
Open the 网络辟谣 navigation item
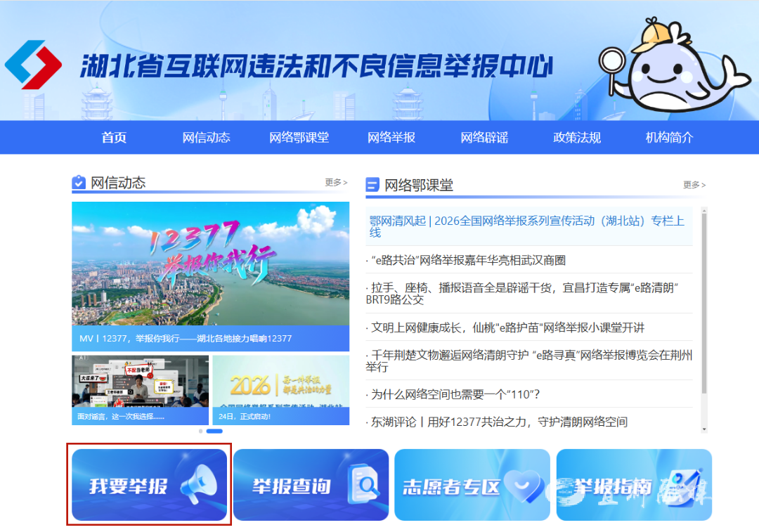[484, 138]
